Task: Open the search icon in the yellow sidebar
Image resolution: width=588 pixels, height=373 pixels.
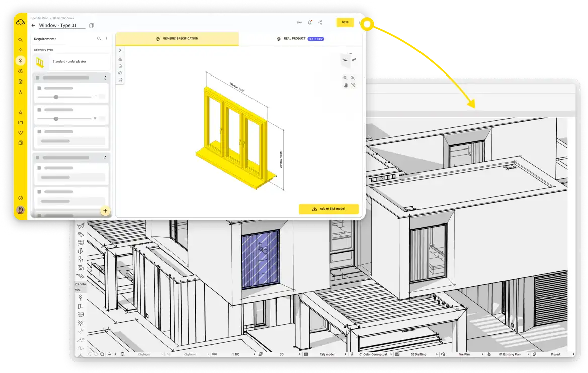Action: [x=20, y=40]
